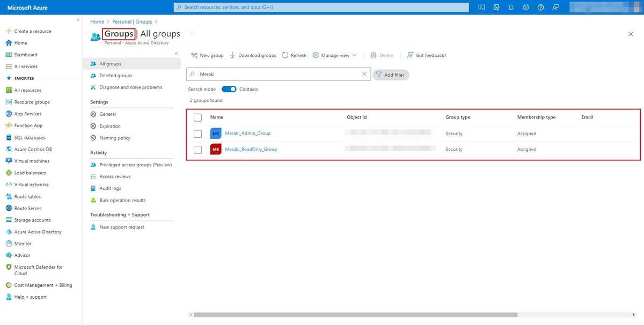Click the App Services globe icon
This screenshot has width=644, height=325.
[9, 114]
